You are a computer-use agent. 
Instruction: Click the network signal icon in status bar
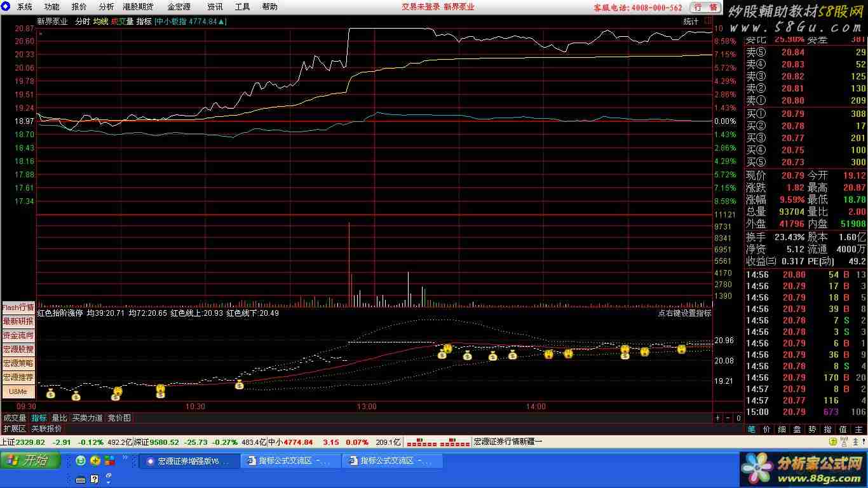point(844,441)
